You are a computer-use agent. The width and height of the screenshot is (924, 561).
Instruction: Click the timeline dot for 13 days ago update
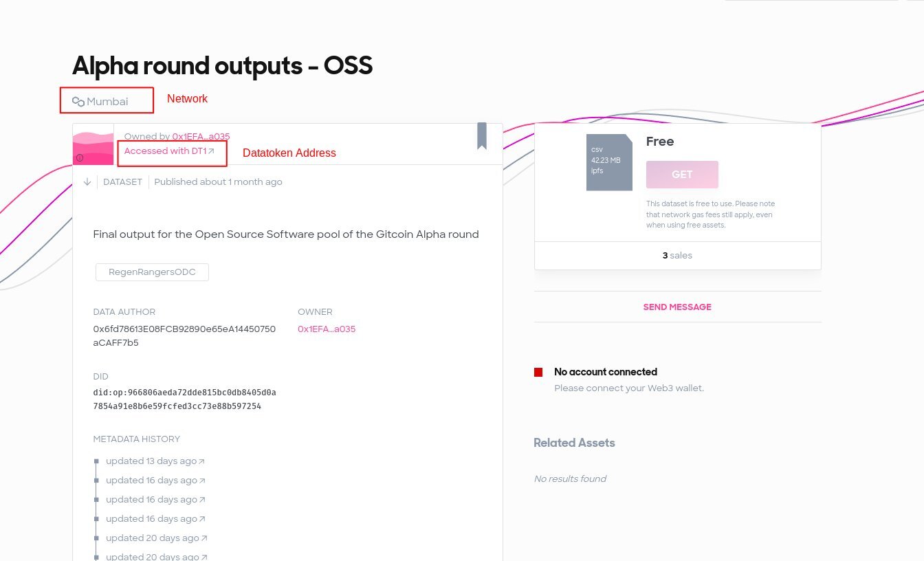[x=96, y=461]
